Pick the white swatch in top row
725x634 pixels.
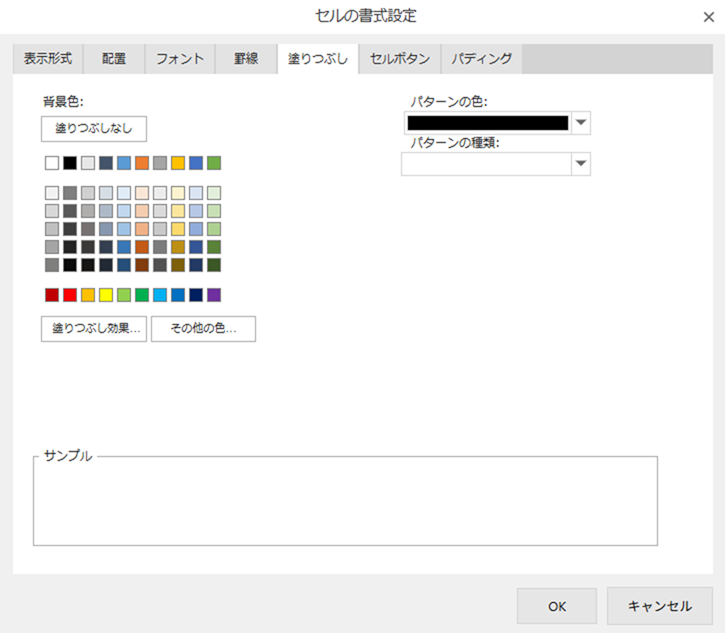coord(52,163)
